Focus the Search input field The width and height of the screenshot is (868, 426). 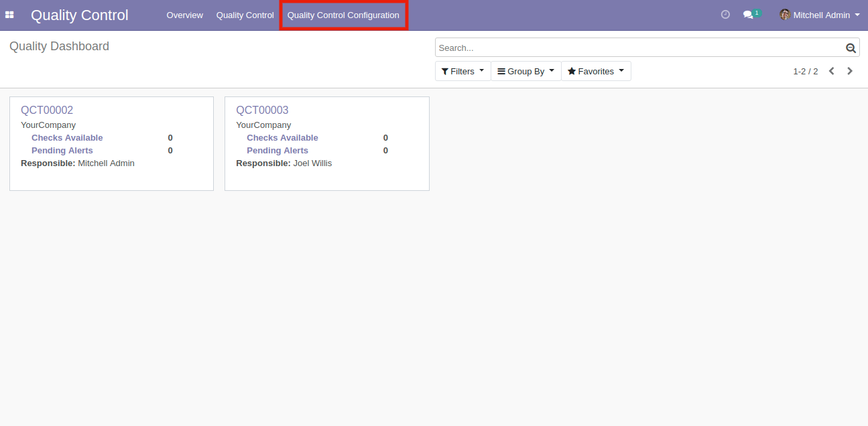click(x=637, y=48)
